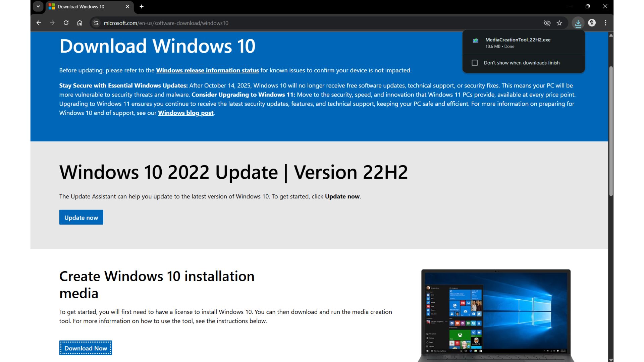Click the Download Windows 10 heading
This screenshot has height=362, width=644.
coord(157,46)
